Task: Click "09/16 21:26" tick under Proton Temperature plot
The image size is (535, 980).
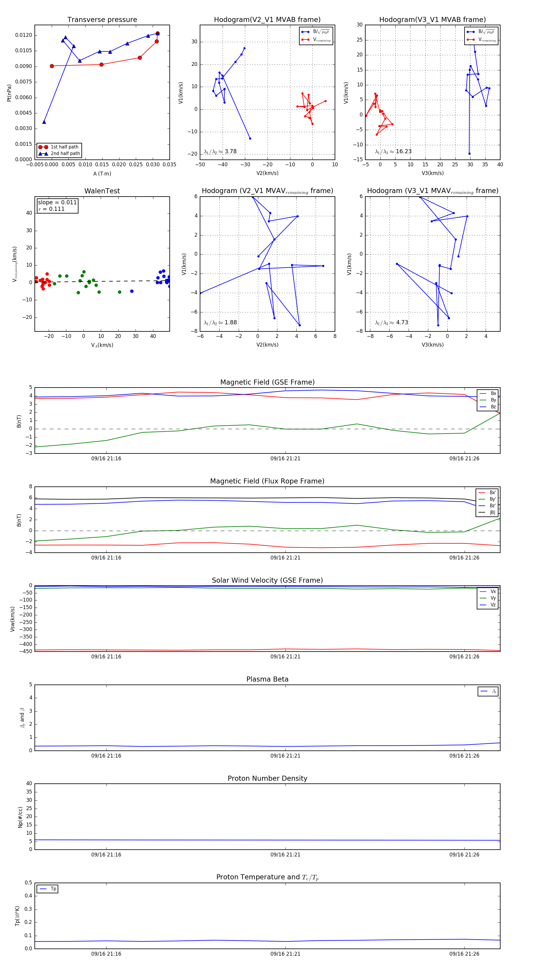Action: point(464,954)
